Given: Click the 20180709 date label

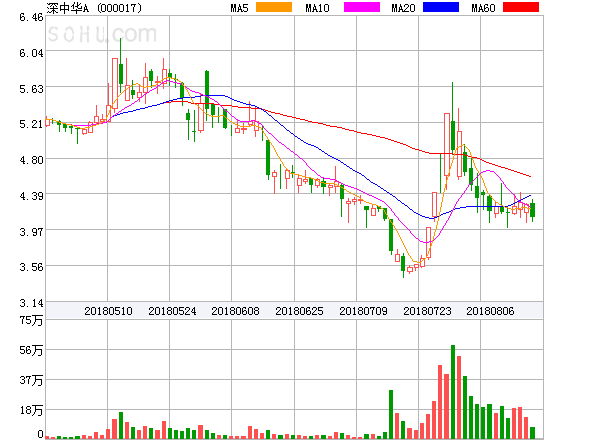Looking at the screenshot, I should (x=363, y=311).
